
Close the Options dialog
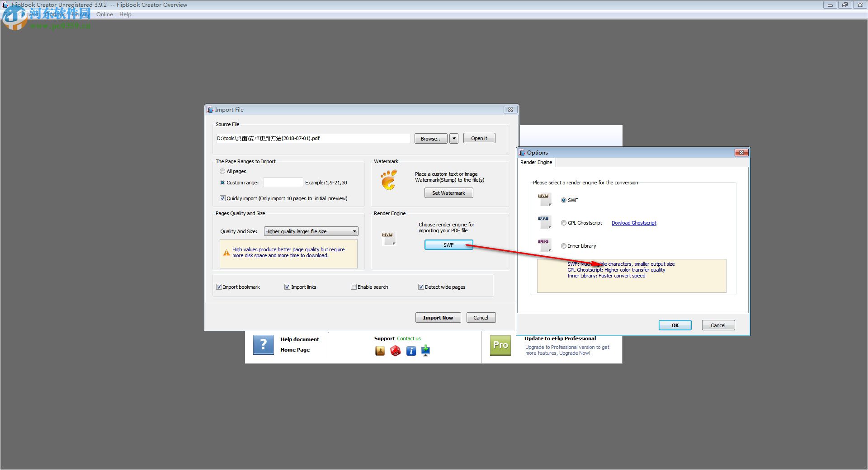741,153
